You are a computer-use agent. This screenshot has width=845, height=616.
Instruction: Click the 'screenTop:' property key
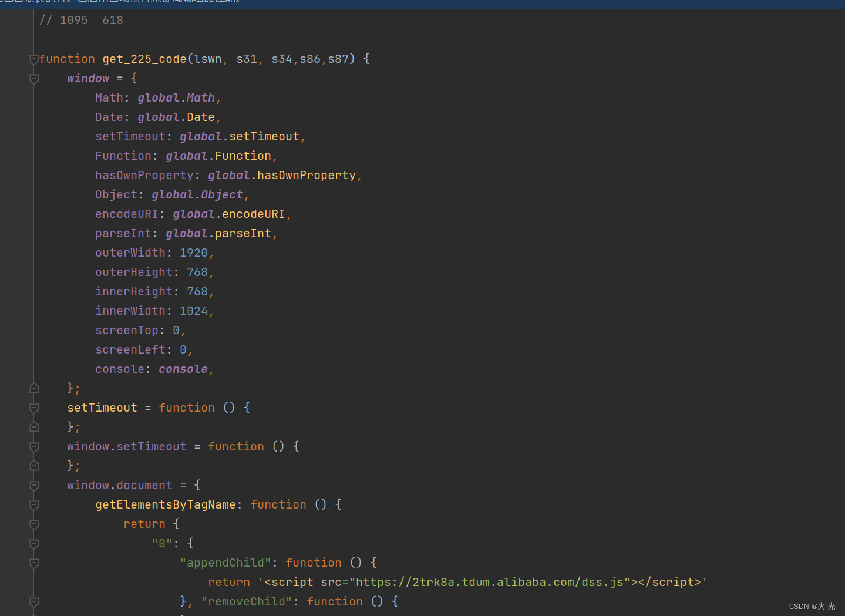point(130,330)
